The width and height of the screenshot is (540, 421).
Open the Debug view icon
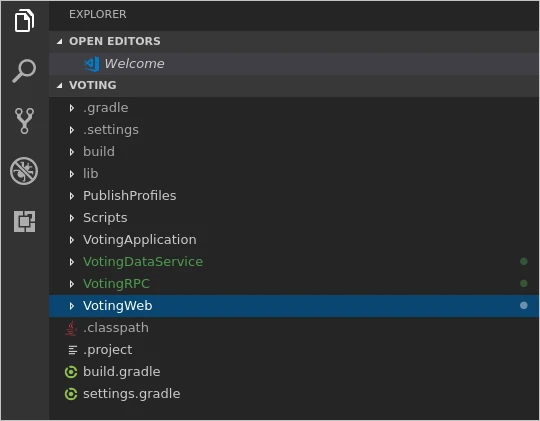(x=24, y=171)
